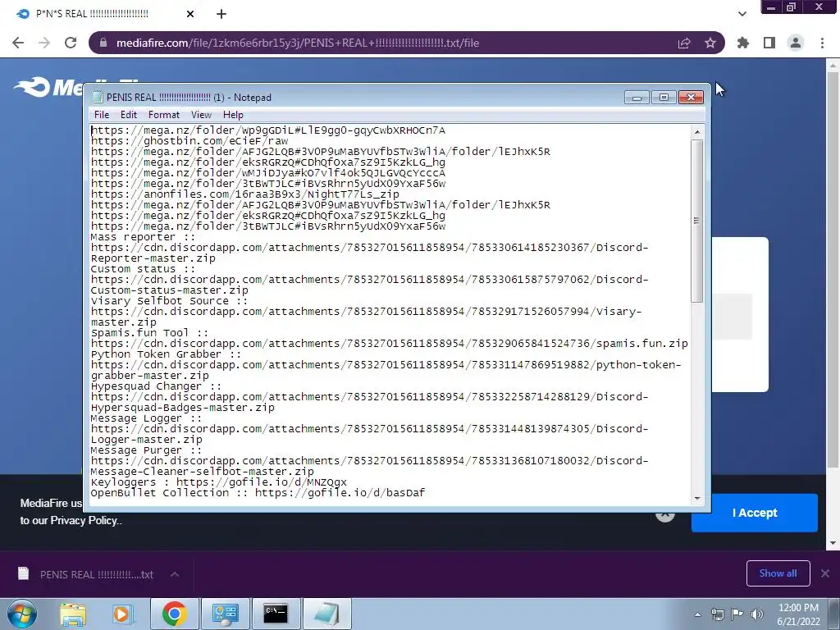This screenshot has height=630, width=840.
Task: Click browser page scrollbar down arrow
Action: pos(833,543)
